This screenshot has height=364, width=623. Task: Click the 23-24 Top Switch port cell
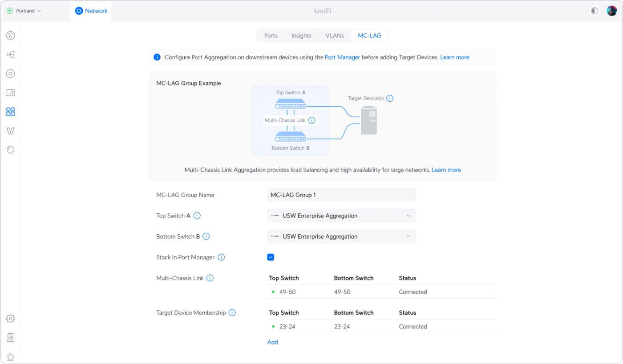coord(287,327)
